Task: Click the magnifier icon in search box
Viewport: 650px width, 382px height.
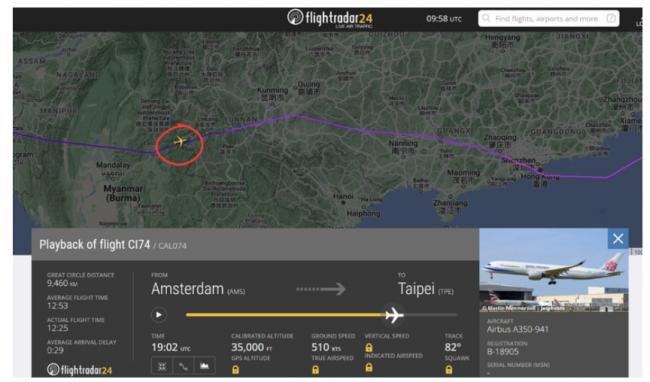Action: 486,19
